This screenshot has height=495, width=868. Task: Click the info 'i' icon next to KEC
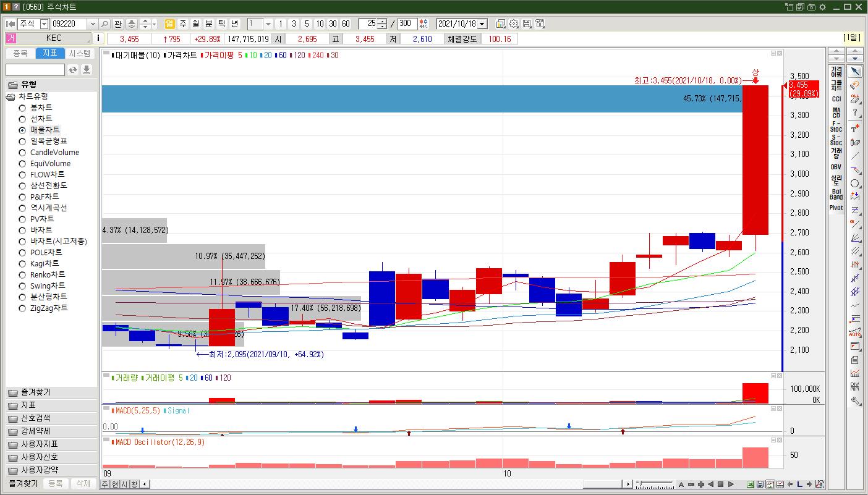98,39
